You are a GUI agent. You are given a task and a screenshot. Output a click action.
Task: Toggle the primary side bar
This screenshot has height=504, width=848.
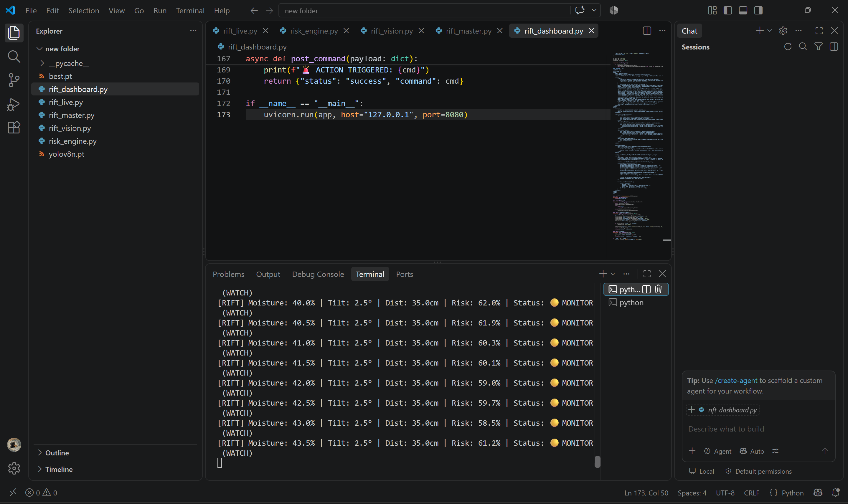point(727,11)
